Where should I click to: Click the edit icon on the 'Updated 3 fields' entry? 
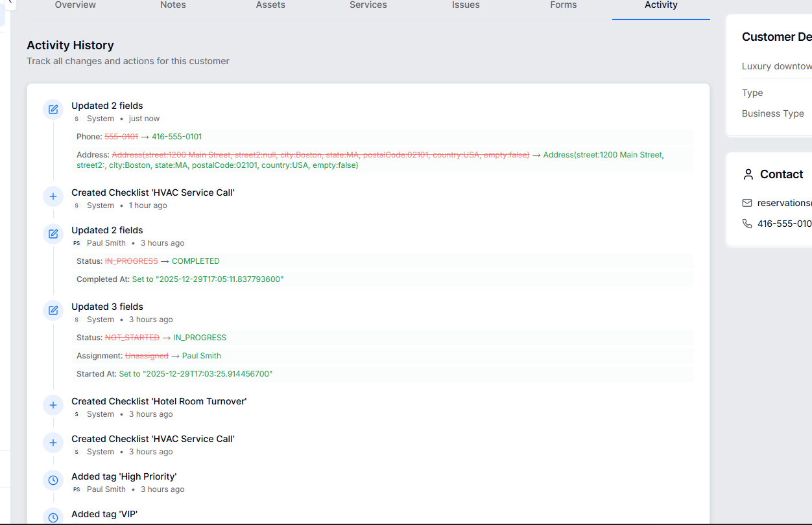53,310
